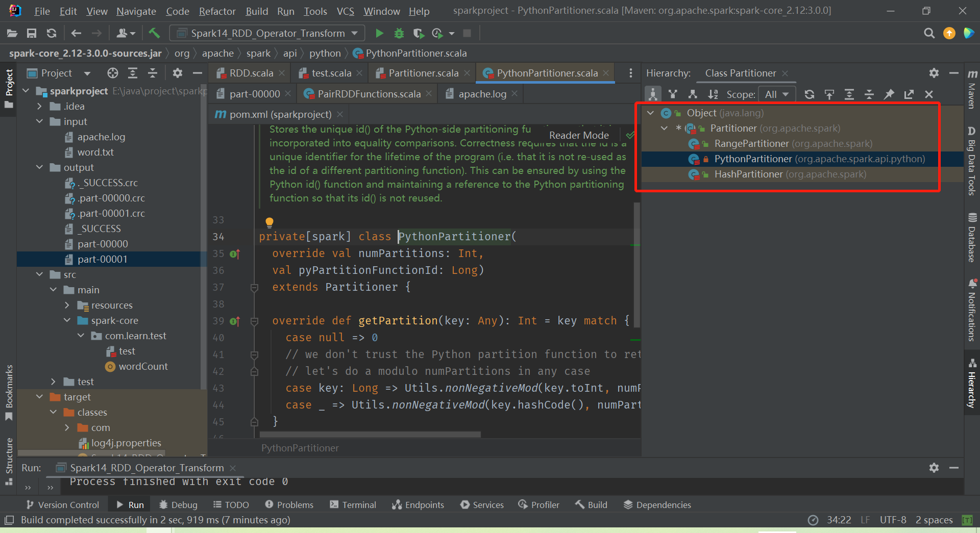Open Hierarchy panel settings gear
The width and height of the screenshot is (980, 533).
934,73
